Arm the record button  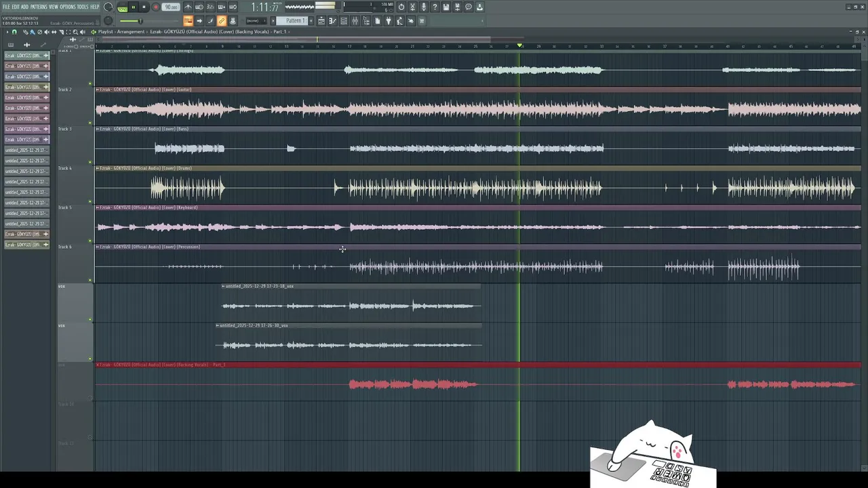[156, 7]
